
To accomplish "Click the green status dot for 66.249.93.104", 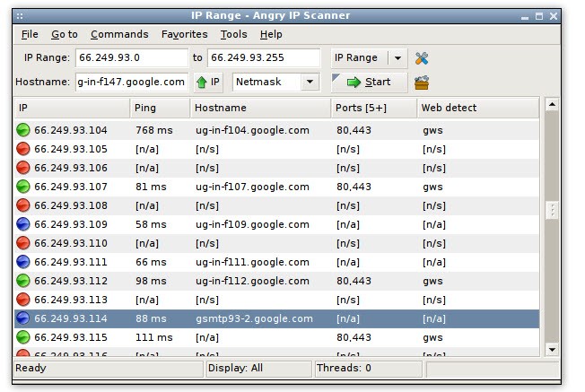I will coord(23,130).
